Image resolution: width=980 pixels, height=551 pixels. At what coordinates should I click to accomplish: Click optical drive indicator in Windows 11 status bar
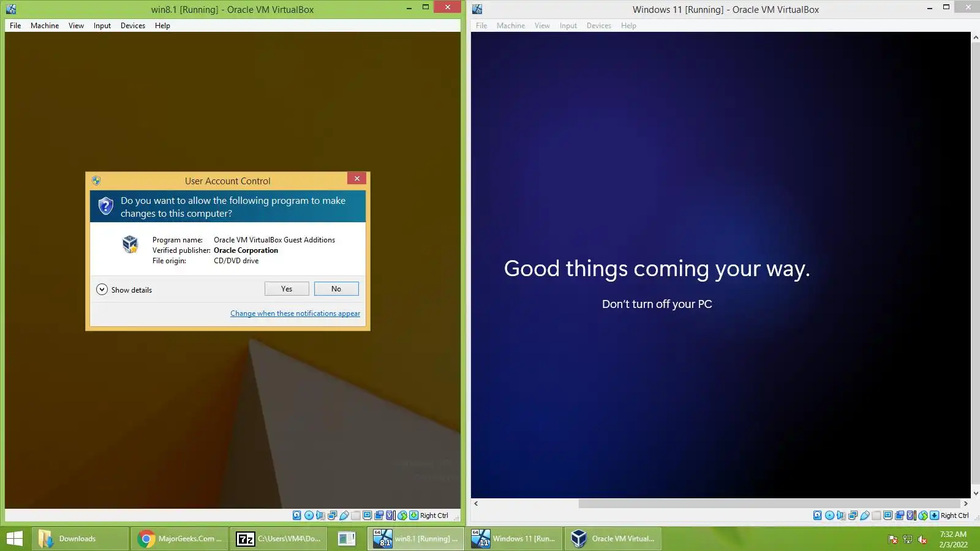[x=829, y=515]
